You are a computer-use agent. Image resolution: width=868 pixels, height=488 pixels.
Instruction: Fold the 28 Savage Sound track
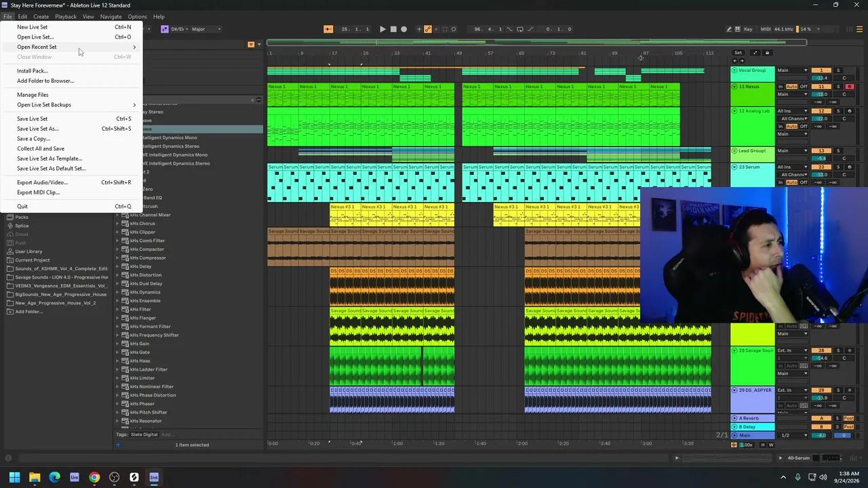(x=734, y=350)
